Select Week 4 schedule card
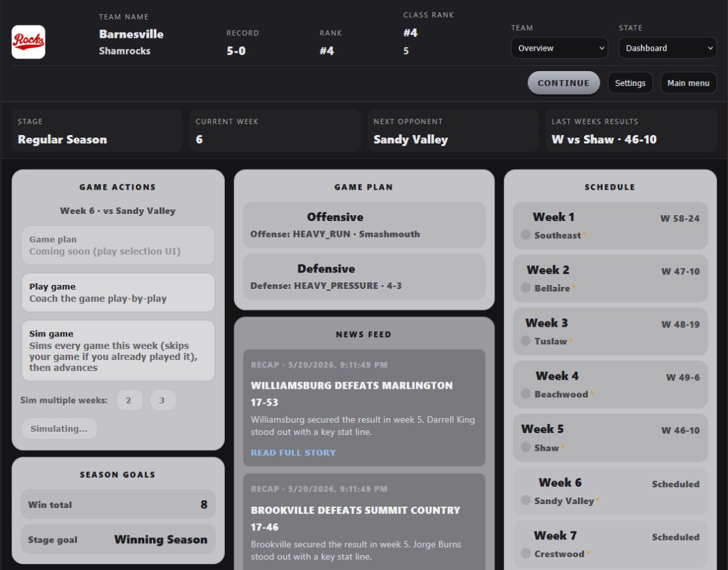The height and width of the screenshot is (570, 728). click(x=610, y=384)
